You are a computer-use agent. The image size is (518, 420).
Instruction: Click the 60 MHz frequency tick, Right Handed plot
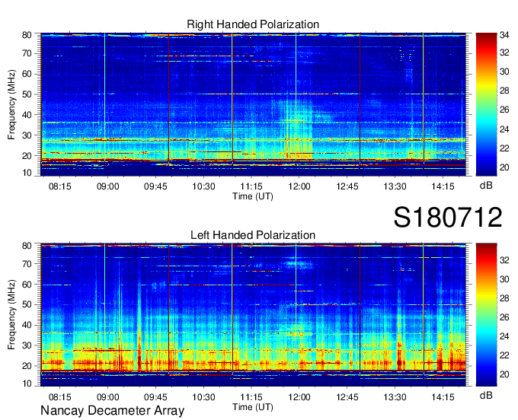coord(27,74)
